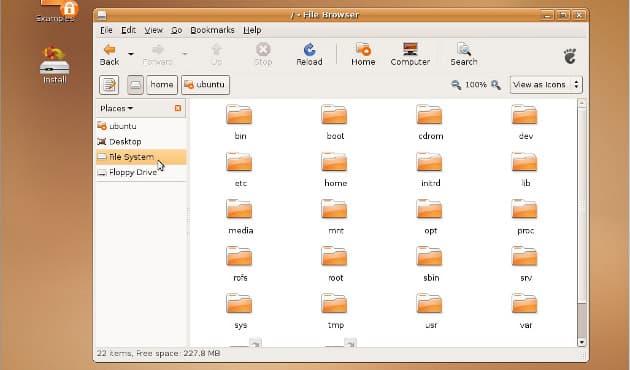Close the Places side pane

tap(178, 108)
